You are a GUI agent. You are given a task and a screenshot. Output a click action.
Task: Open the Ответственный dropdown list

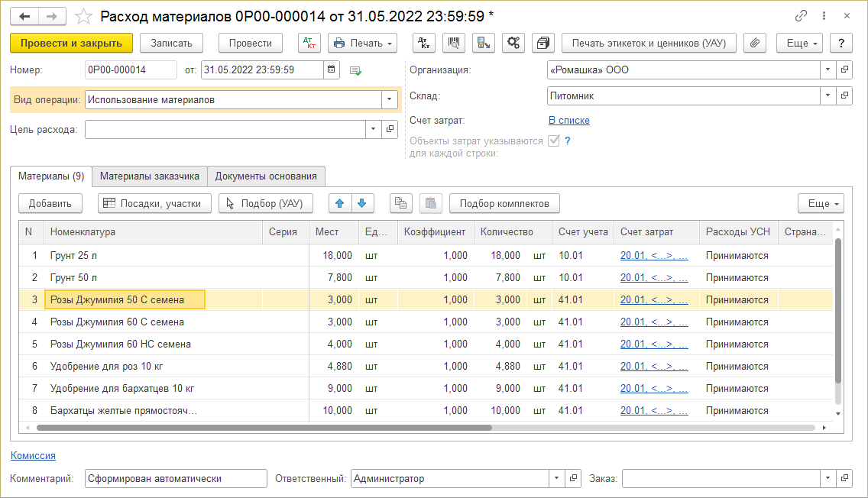click(x=556, y=479)
